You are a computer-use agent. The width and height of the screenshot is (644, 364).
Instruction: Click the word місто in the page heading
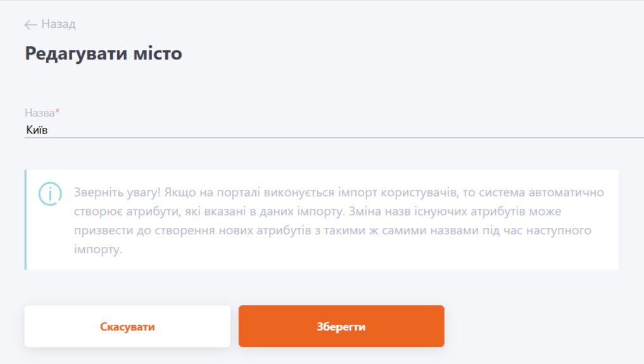[158, 53]
